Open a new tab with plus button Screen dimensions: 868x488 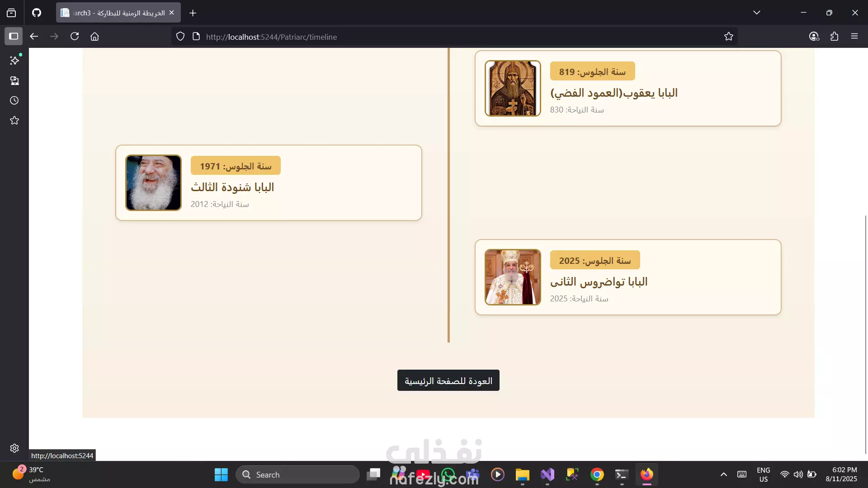click(193, 13)
